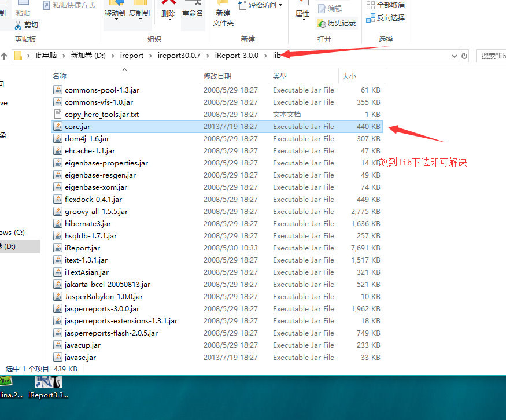Viewport: 506px width, 420px height.
Task: Click Select none (全部取消)
Action: click(386, 5)
